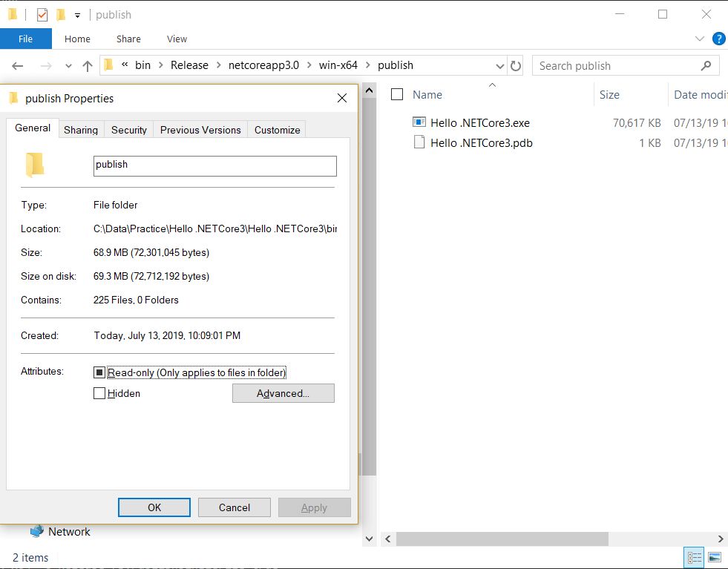Open the address bar history dropdown
This screenshot has width=728, height=569.
(x=500, y=65)
